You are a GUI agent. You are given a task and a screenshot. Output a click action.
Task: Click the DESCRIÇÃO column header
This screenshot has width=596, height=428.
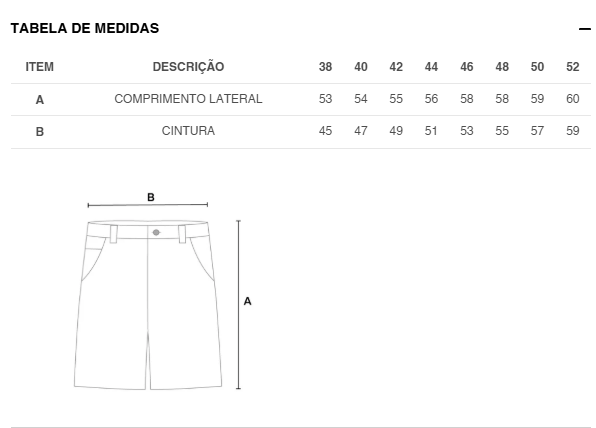coord(189,67)
